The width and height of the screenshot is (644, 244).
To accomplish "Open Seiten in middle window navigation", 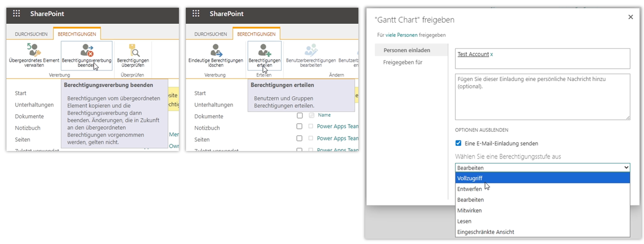I will pos(202,139).
